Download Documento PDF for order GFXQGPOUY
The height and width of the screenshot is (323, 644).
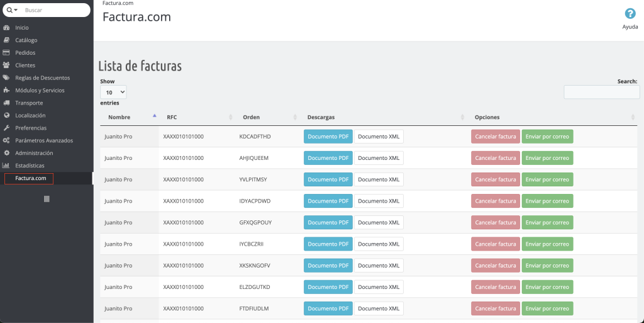point(328,222)
